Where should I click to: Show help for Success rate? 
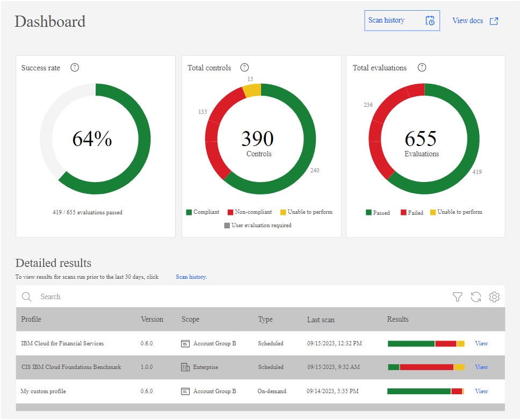(x=75, y=68)
